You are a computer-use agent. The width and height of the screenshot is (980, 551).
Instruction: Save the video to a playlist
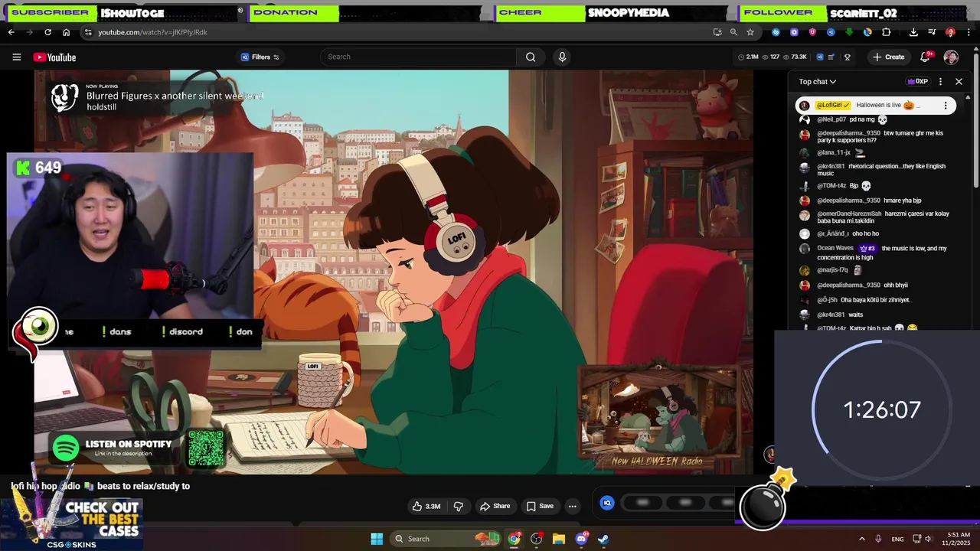point(540,506)
